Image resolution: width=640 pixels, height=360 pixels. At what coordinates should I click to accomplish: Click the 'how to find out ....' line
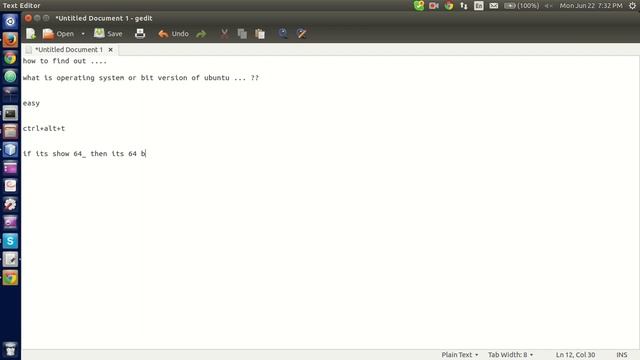click(x=64, y=61)
